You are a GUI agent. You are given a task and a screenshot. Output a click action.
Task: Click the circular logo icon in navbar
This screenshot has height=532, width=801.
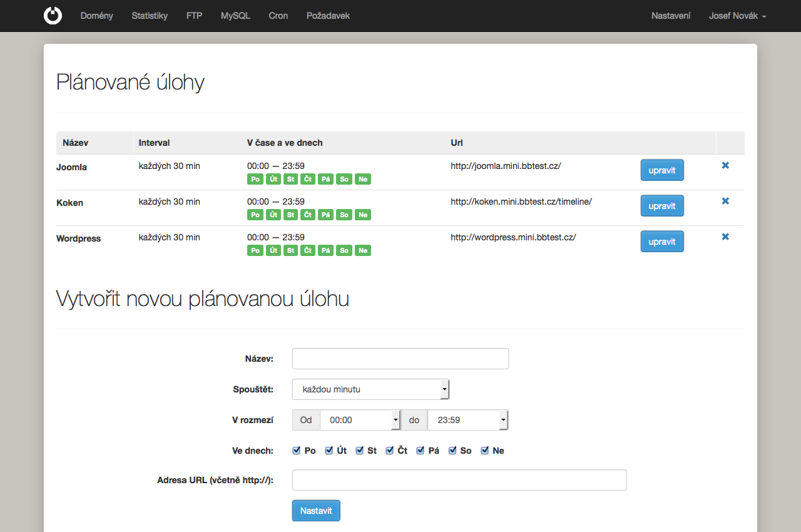tap(53, 16)
